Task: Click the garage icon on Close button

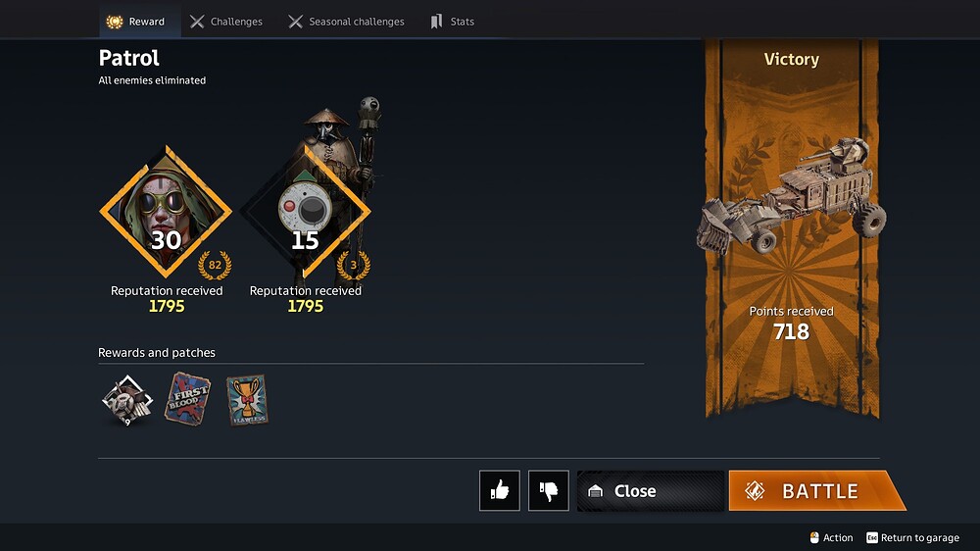Action: tap(595, 491)
